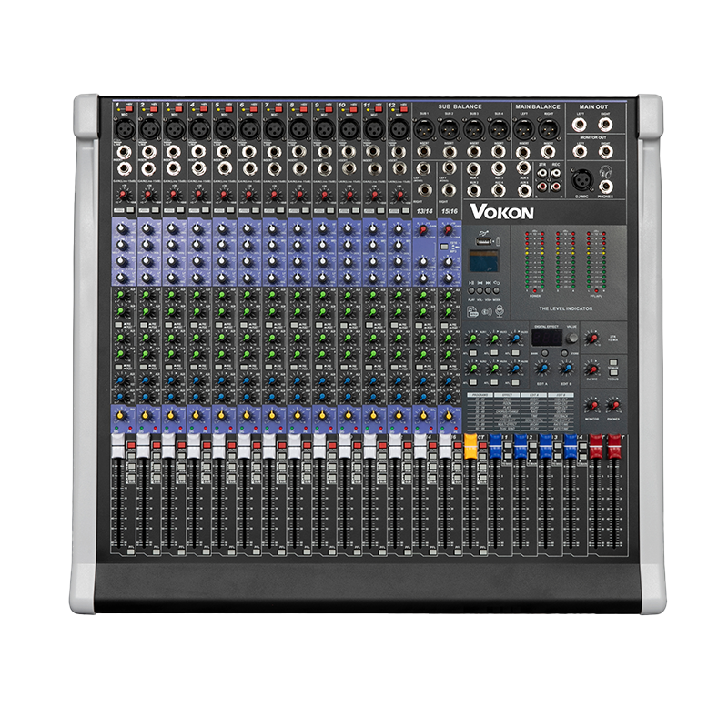
Task: Toggle the TO AUX switch near DJ MIC knob
Action: (x=611, y=361)
